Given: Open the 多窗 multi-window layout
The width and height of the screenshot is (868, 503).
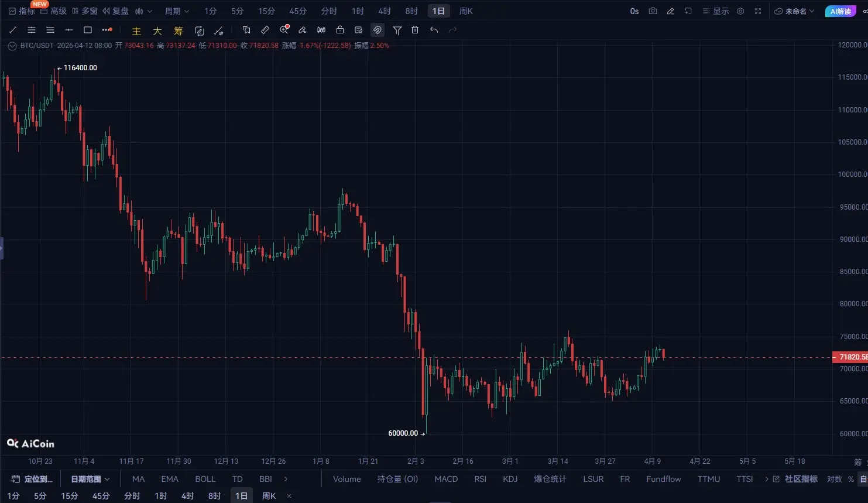Looking at the screenshot, I should click(x=84, y=11).
